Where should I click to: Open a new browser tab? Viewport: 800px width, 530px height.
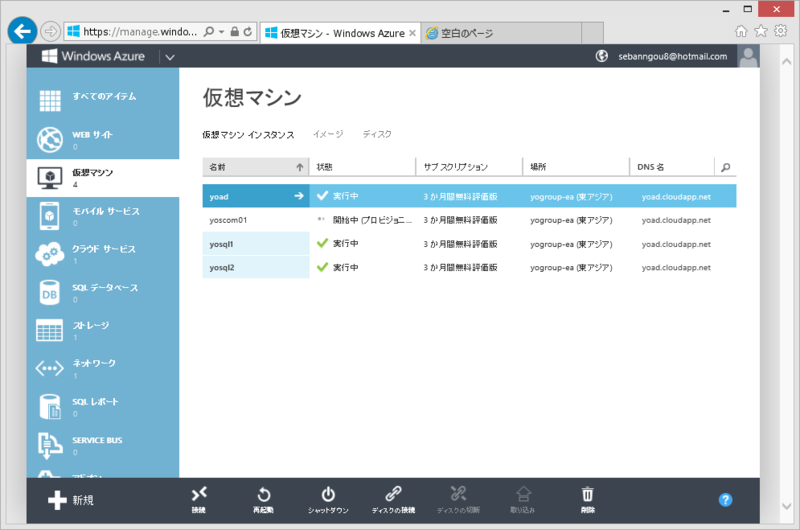[592, 33]
